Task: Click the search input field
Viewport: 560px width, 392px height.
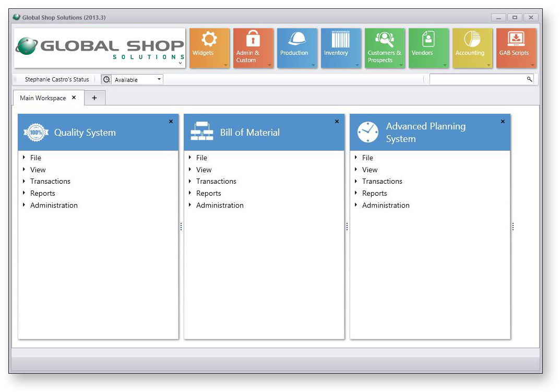Action: click(476, 79)
